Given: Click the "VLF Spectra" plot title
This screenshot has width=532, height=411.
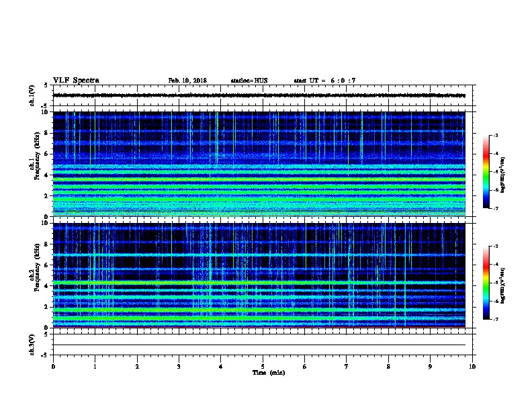Looking at the screenshot, I should click(x=76, y=81).
